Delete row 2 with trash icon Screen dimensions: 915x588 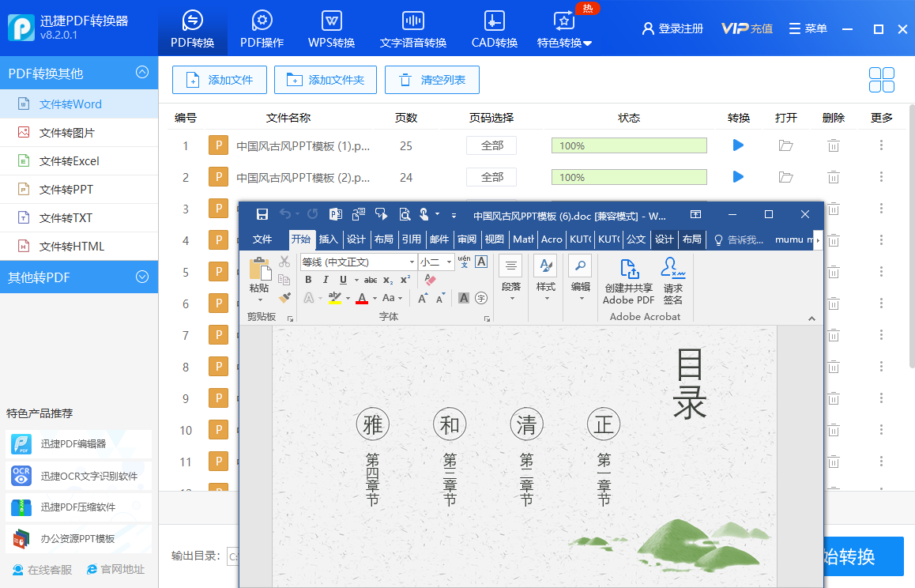pos(834,177)
